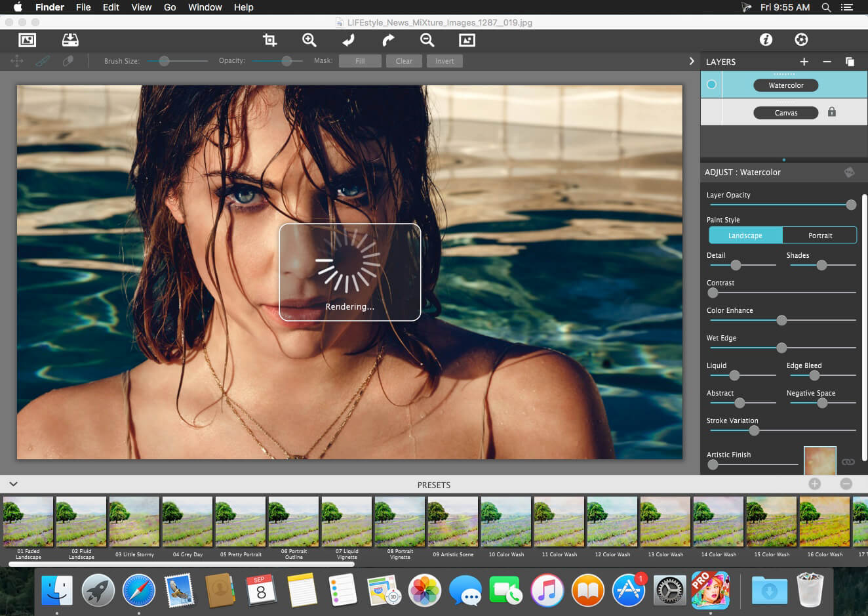
Task: Add a new layer with plus icon
Action: tap(804, 62)
